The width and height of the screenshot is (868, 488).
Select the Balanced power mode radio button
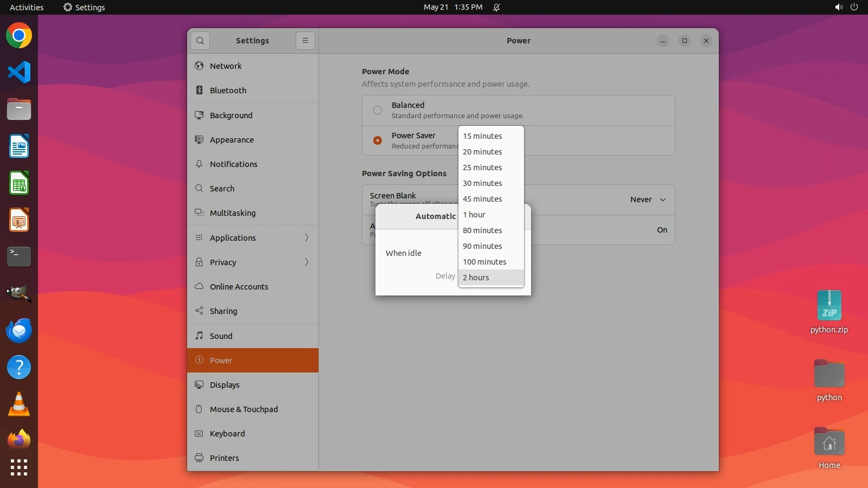(378, 110)
